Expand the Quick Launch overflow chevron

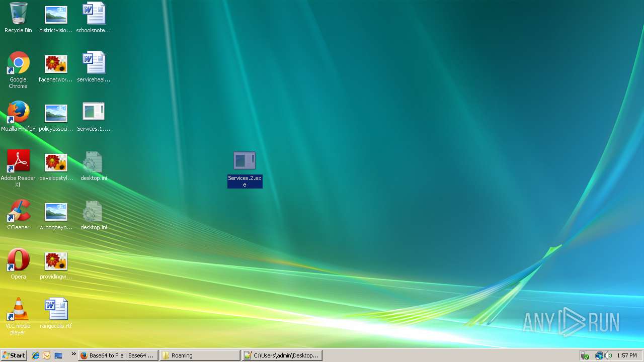click(x=73, y=354)
